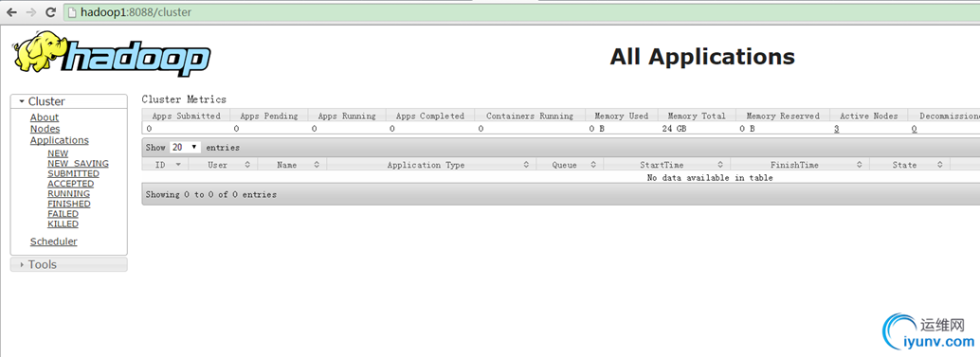Click the Apps Running metrics header
Viewport: 980px width, 357px height.
tap(347, 116)
